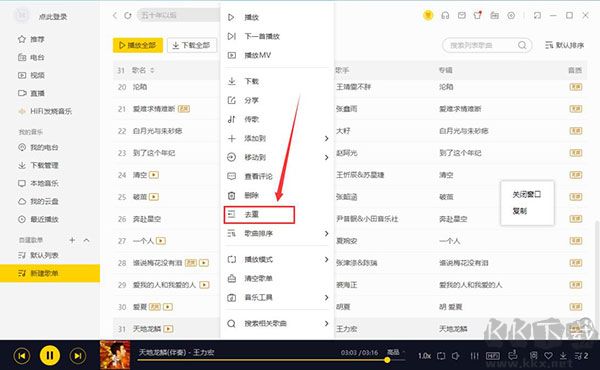600x370 pixels.
Task: Collapse the 自建歌单 section chevron
Action: 86,240
